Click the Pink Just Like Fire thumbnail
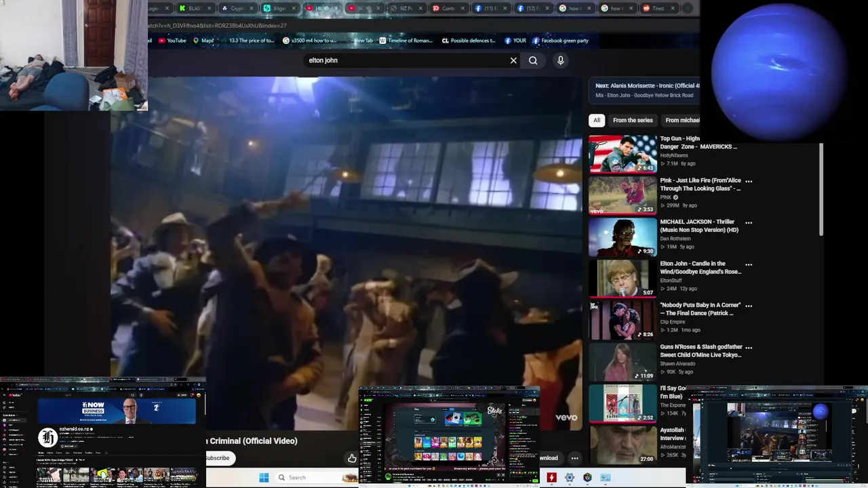Viewport: 868px width, 488px height. pos(623,196)
